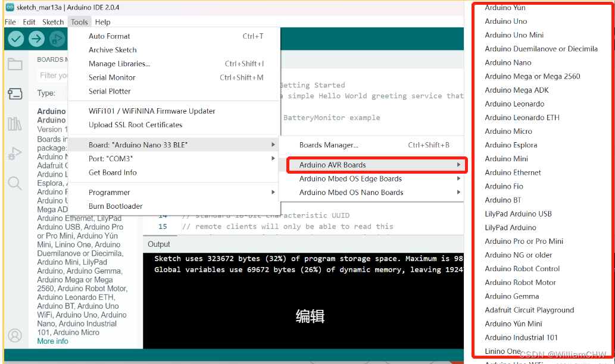Screen dimensions: 615x364
Task: Select Arduino Gemma board
Action: point(511,296)
